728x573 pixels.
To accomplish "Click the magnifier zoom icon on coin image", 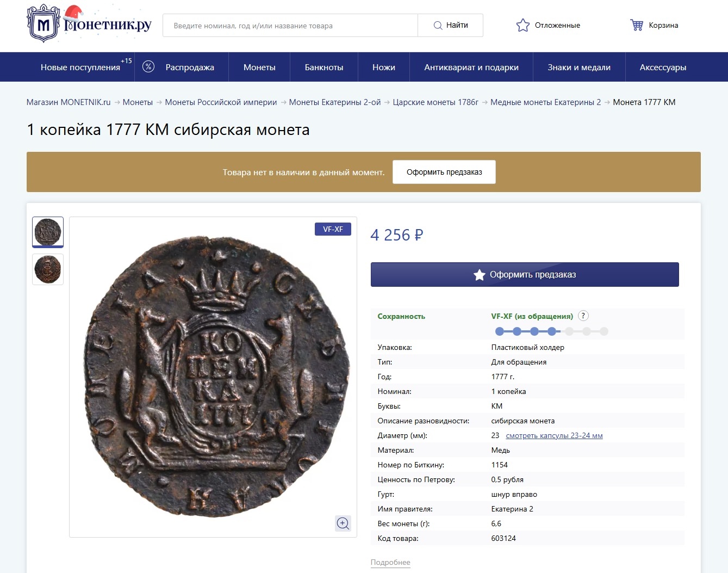I will coord(343,523).
